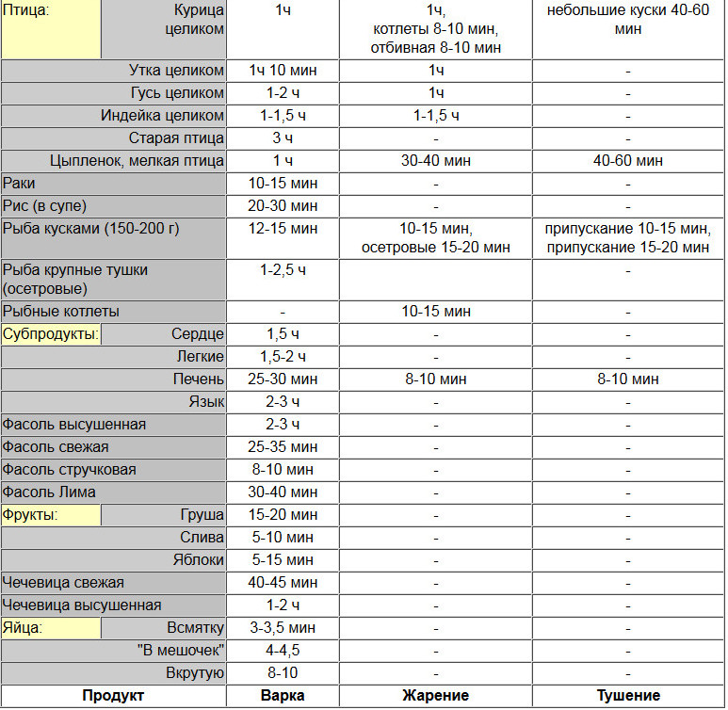The image size is (728, 710).
Task: Click the 'Старая птица' cell
Action: tap(113, 138)
